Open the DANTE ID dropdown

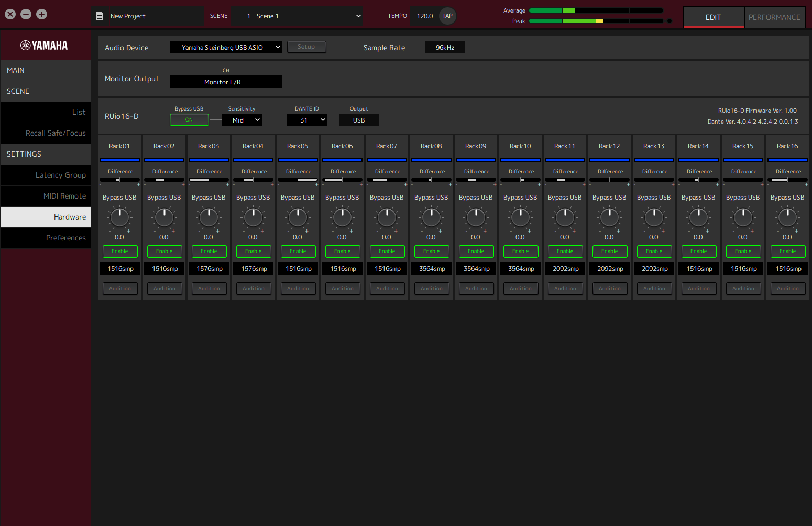[307, 120]
